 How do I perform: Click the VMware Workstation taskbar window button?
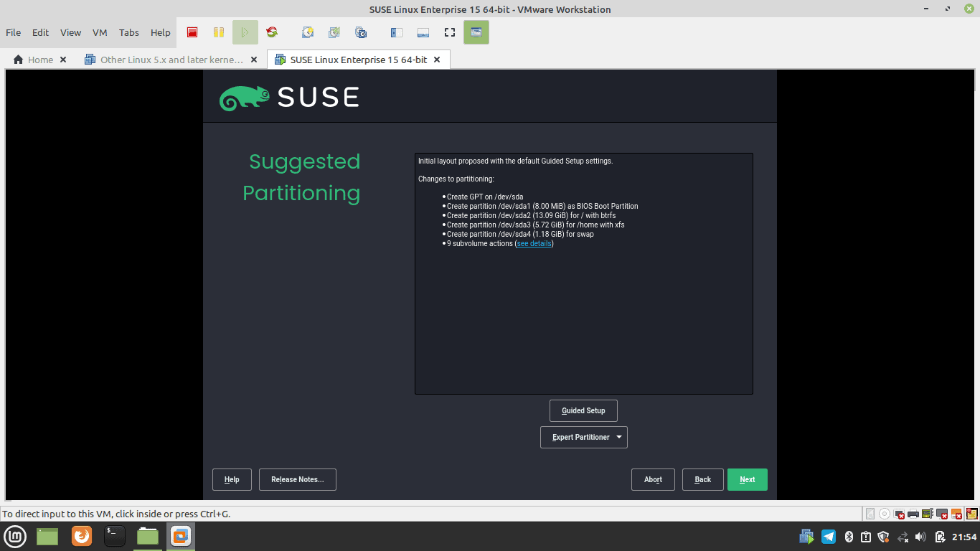(181, 536)
